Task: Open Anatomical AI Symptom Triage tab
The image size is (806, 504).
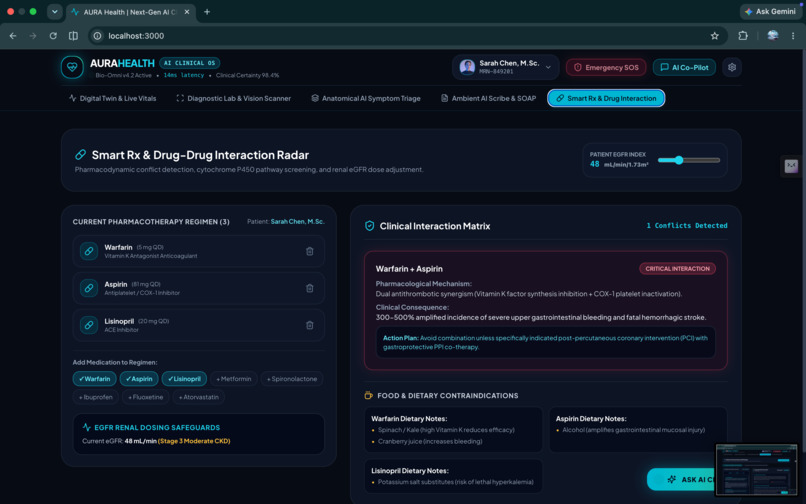Action: coord(365,98)
